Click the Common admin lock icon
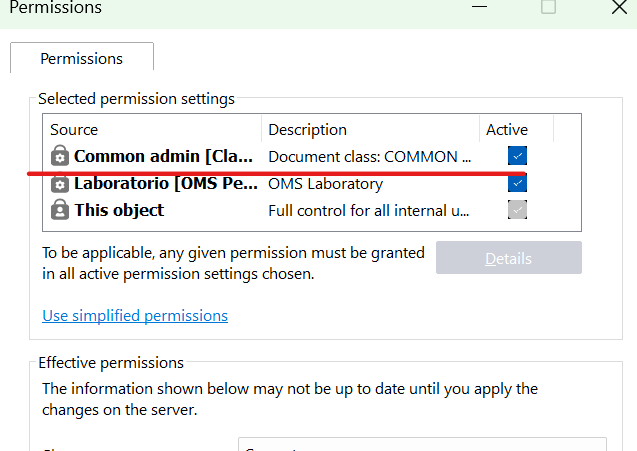 coord(60,156)
